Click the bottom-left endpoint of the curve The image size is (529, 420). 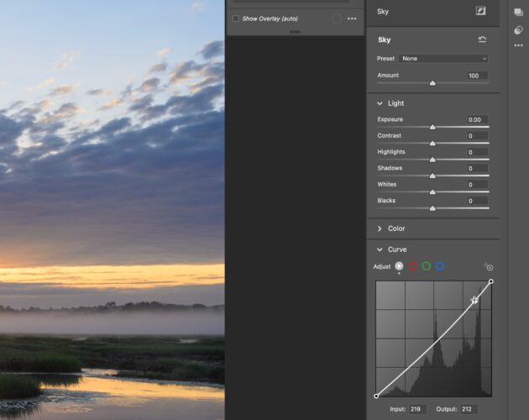(x=376, y=396)
